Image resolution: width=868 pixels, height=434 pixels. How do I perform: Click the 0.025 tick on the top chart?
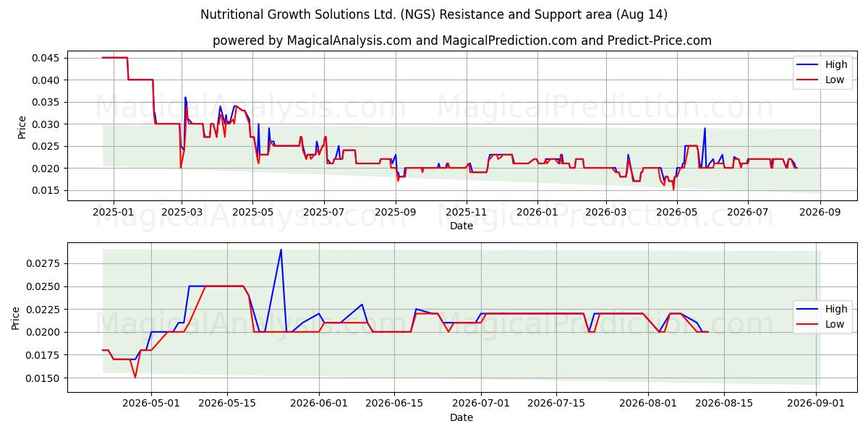(x=47, y=146)
